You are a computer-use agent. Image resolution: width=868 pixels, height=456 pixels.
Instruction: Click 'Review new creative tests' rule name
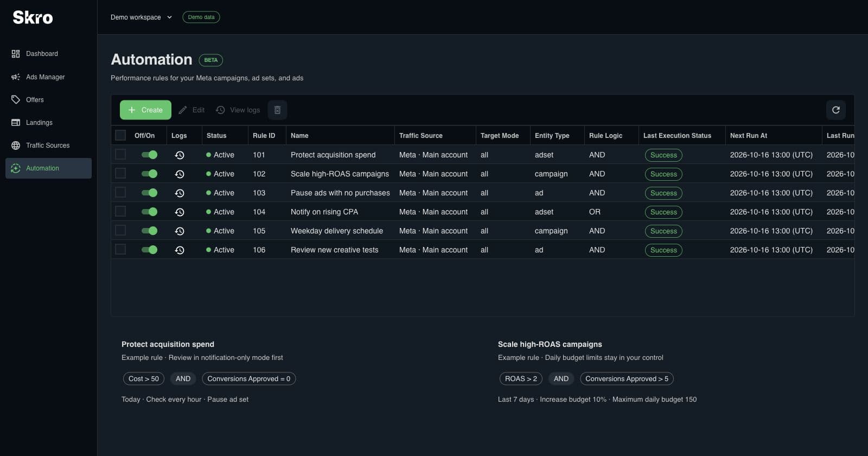pyautogui.click(x=335, y=250)
